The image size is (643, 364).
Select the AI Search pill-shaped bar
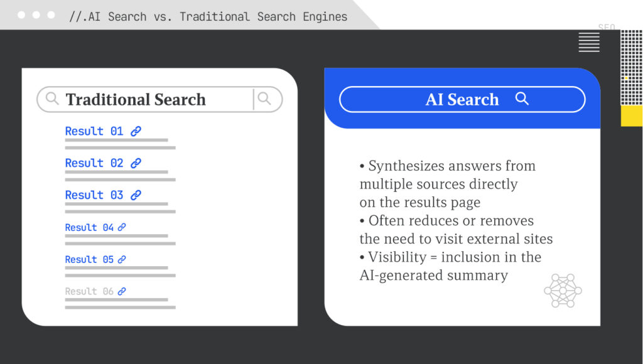coord(462,99)
